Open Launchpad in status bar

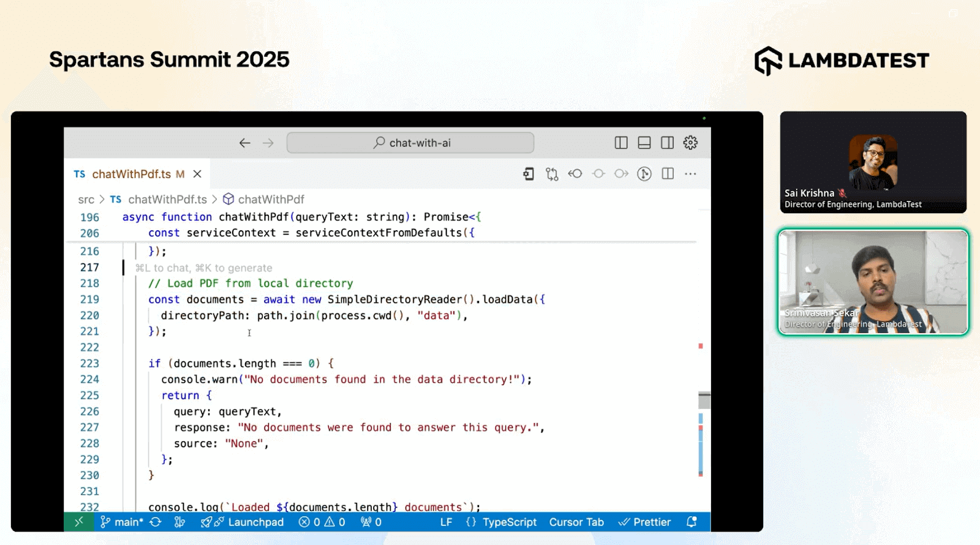(243, 522)
